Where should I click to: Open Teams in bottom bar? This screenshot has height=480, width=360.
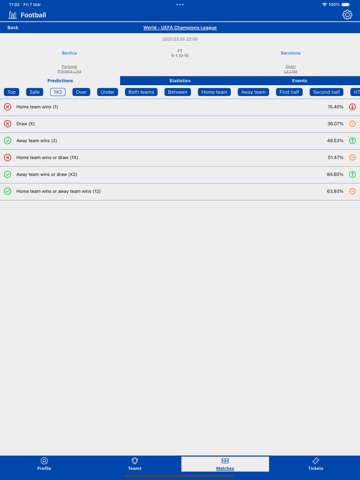click(x=135, y=464)
